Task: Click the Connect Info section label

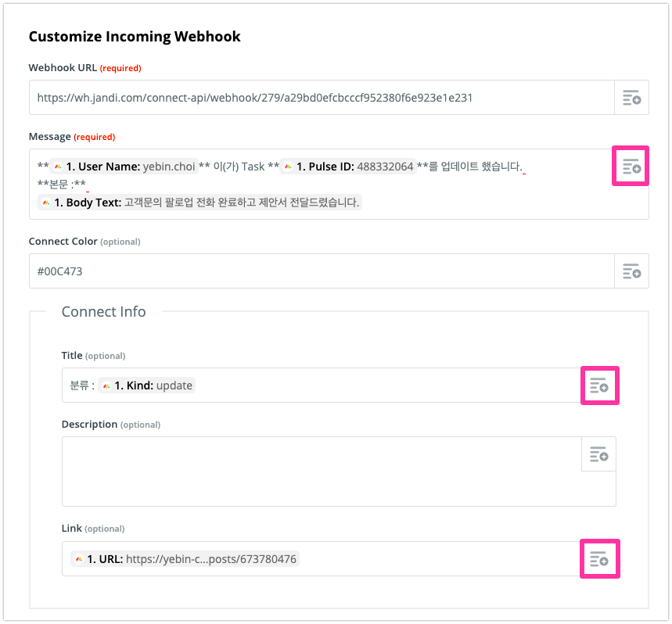Action: pyautogui.click(x=103, y=312)
